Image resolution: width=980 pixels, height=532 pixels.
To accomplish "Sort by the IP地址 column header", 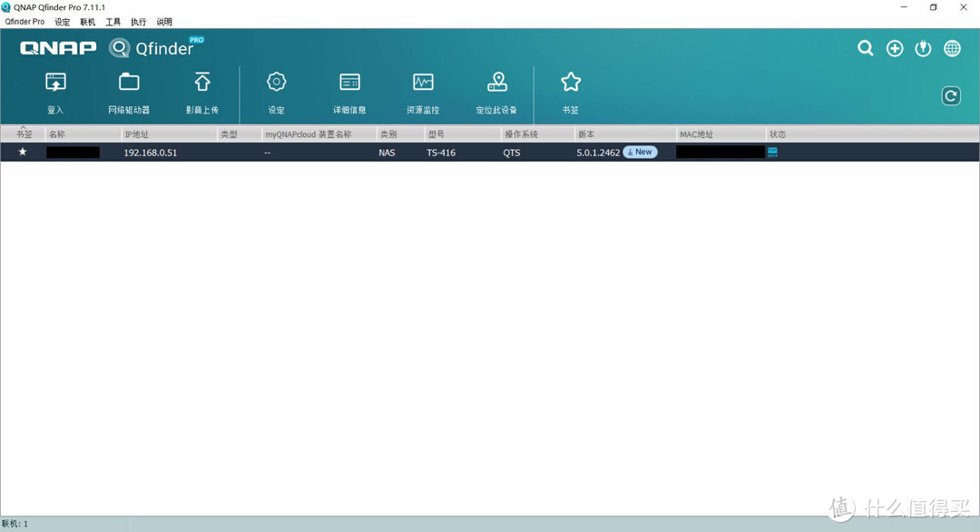I will 170,133.
